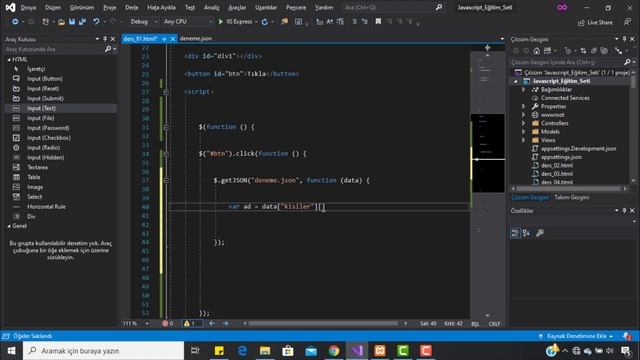Expand the Properties node in Solution Explorer

[524, 106]
